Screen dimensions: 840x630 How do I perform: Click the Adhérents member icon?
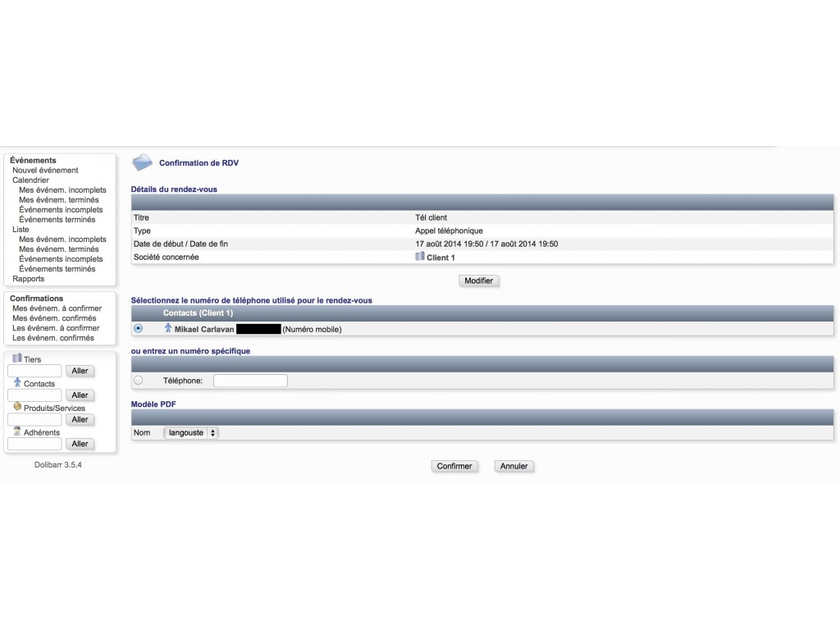click(17, 431)
